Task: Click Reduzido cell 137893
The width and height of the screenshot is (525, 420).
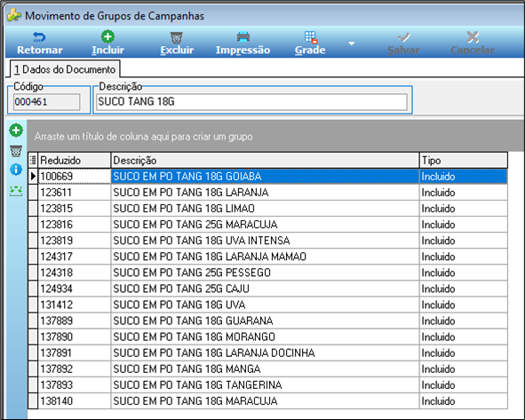Action: point(75,385)
